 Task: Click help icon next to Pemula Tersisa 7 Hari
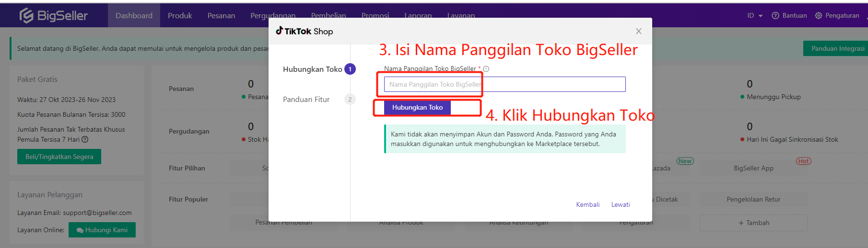pos(85,139)
